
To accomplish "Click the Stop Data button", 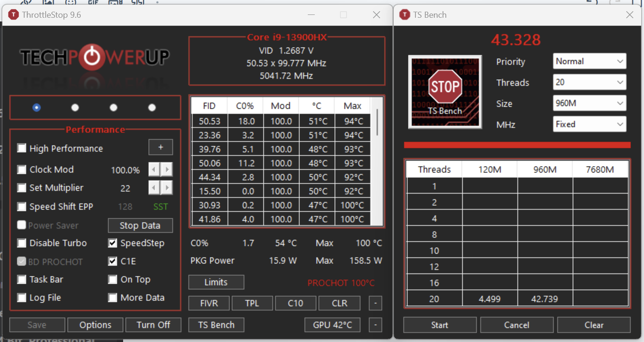I will (140, 225).
